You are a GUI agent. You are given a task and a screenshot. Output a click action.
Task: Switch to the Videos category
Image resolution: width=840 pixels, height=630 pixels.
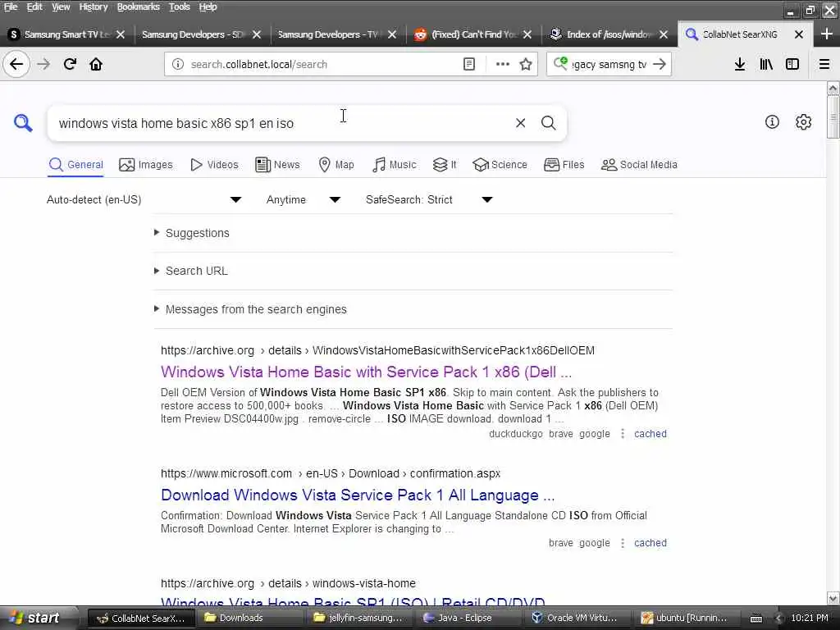(x=214, y=164)
